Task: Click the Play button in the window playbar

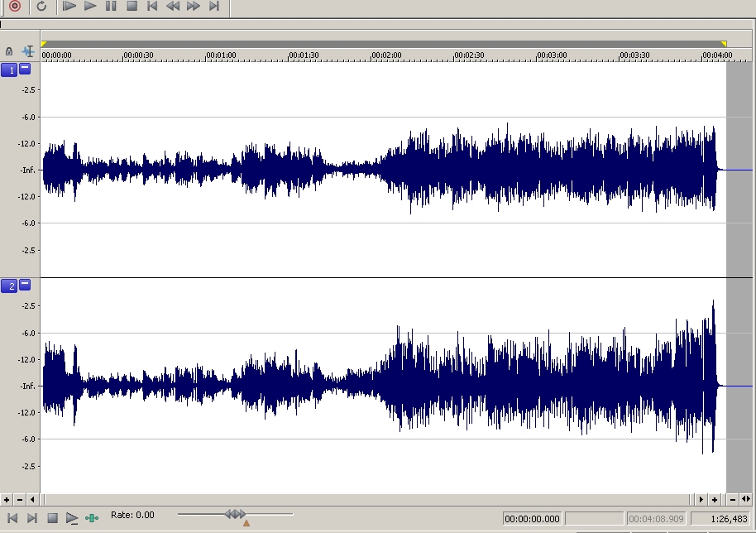Action: 72,518
